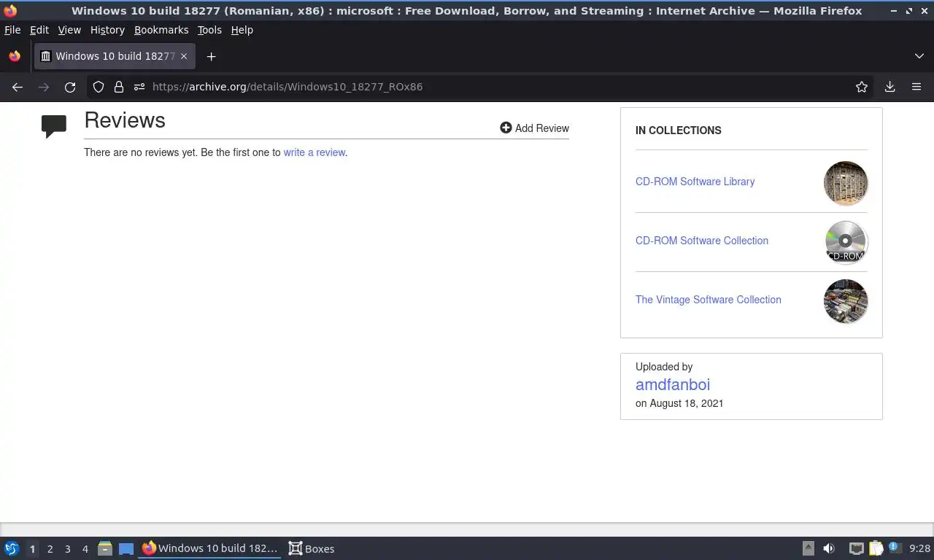Screen dimensions: 934x560
Task: Select the Windows 10 build 18277 tab
Action: 115,56
